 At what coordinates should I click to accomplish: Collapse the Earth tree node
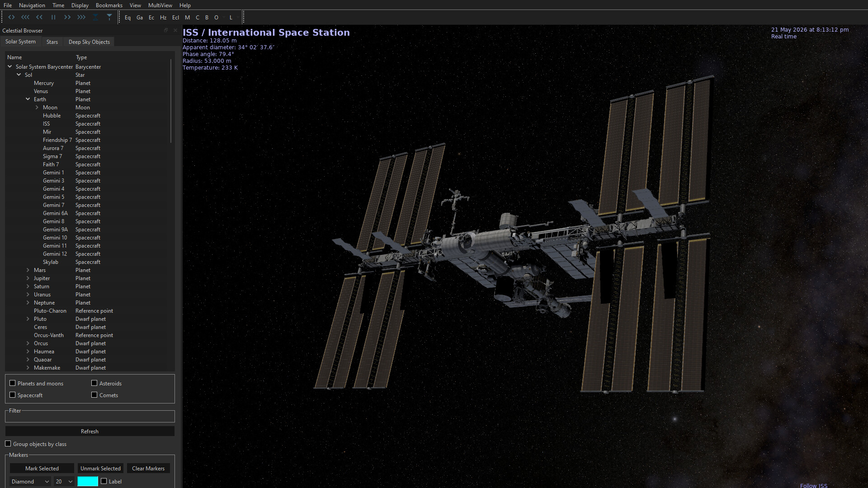click(28, 99)
